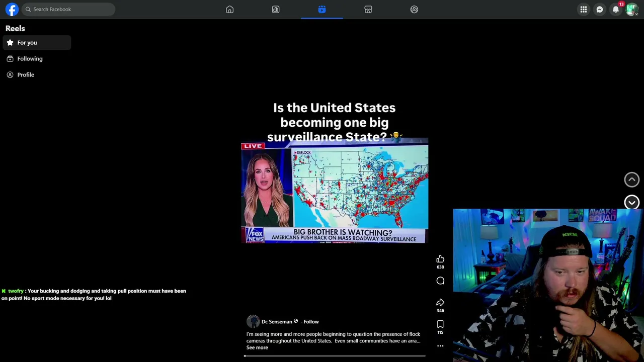Go to the previous reel with up chevron
Viewport: 644px width, 362px height.
tap(632, 179)
